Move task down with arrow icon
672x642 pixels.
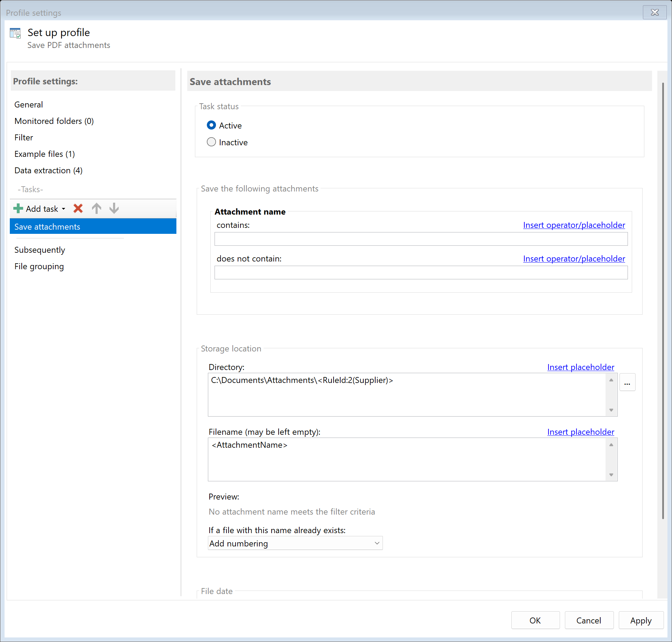coord(114,209)
